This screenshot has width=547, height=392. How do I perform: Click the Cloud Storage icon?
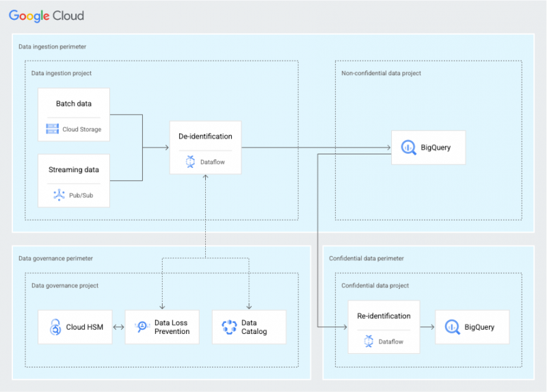53,129
